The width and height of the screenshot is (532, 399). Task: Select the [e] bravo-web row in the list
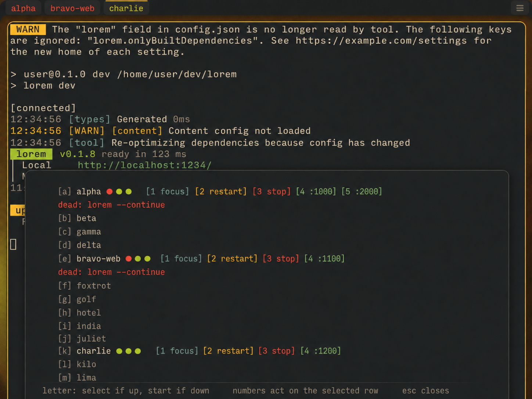click(x=89, y=259)
